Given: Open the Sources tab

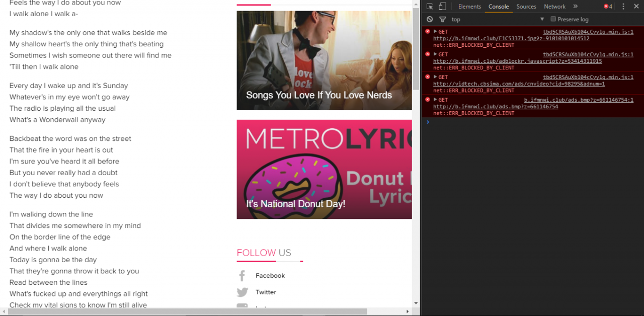Looking at the screenshot, I should [x=526, y=7].
